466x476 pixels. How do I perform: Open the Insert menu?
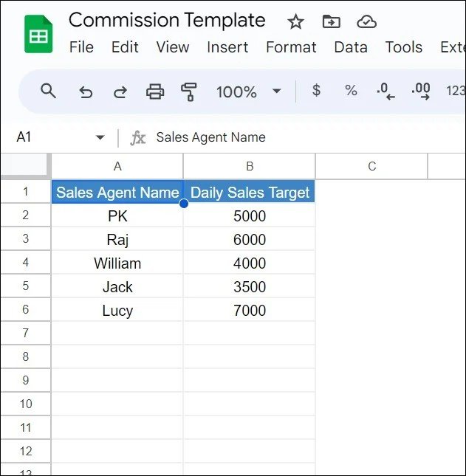(x=227, y=47)
